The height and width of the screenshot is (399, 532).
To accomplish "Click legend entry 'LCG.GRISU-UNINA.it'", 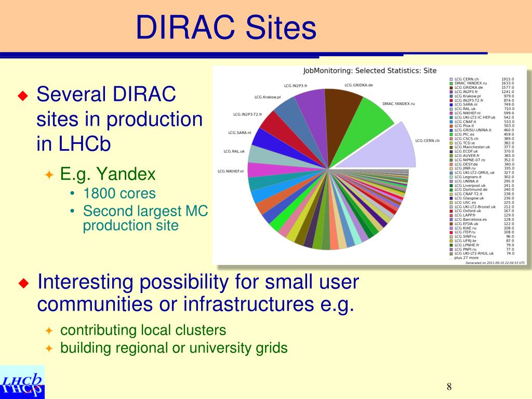I will pos(473,130).
